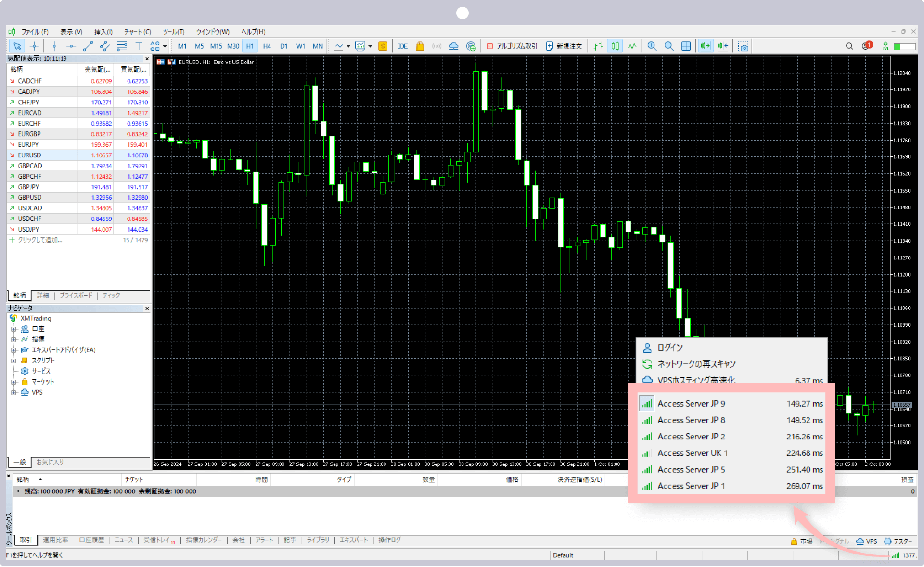Click the signals broadcast icon
924x567 pixels.
436,46
